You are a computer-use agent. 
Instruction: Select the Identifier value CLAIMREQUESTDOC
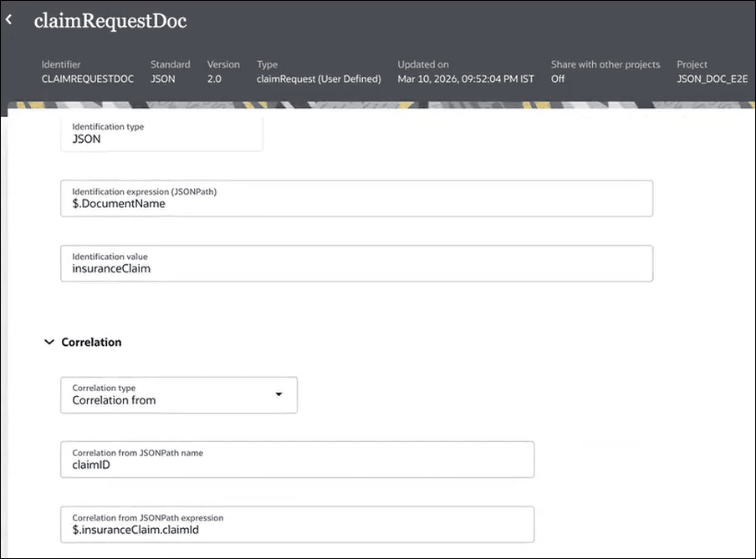pyautogui.click(x=88, y=79)
